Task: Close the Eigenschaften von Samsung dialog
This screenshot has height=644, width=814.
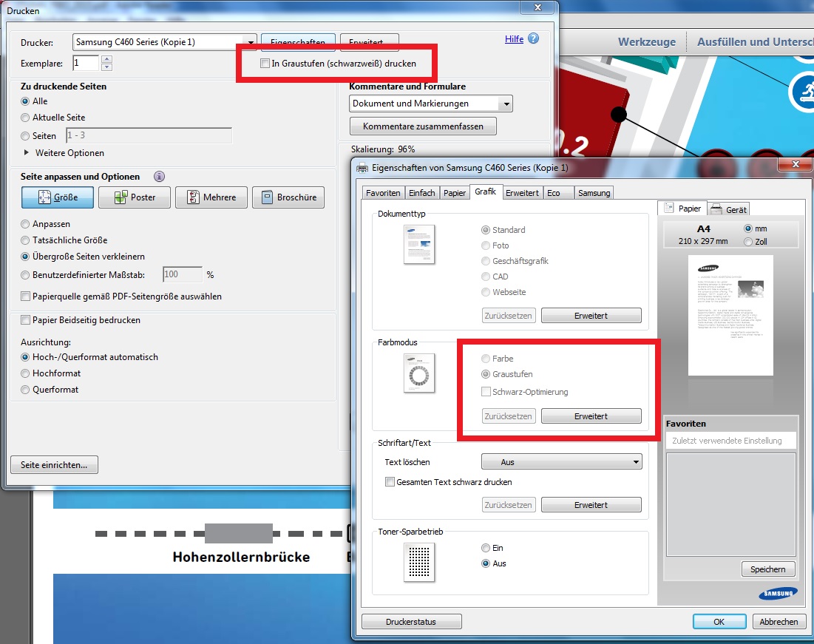Action: coord(796,164)
